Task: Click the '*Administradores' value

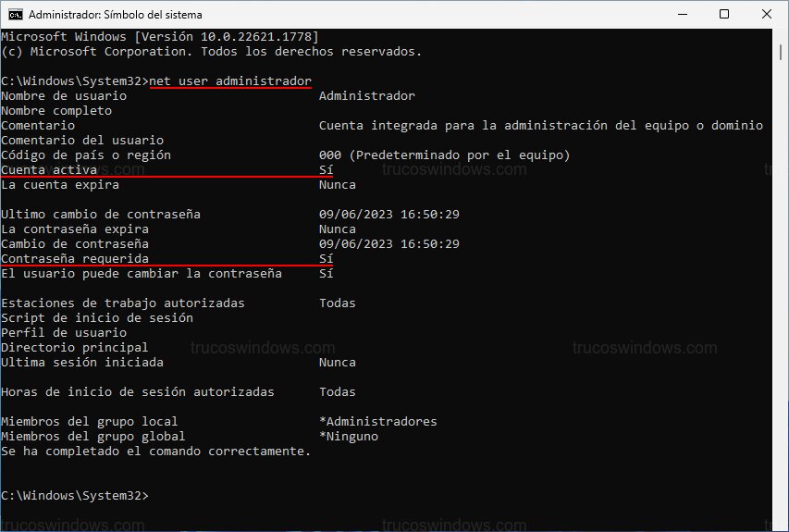Action: pyautogui.click(x=378, y=422)
